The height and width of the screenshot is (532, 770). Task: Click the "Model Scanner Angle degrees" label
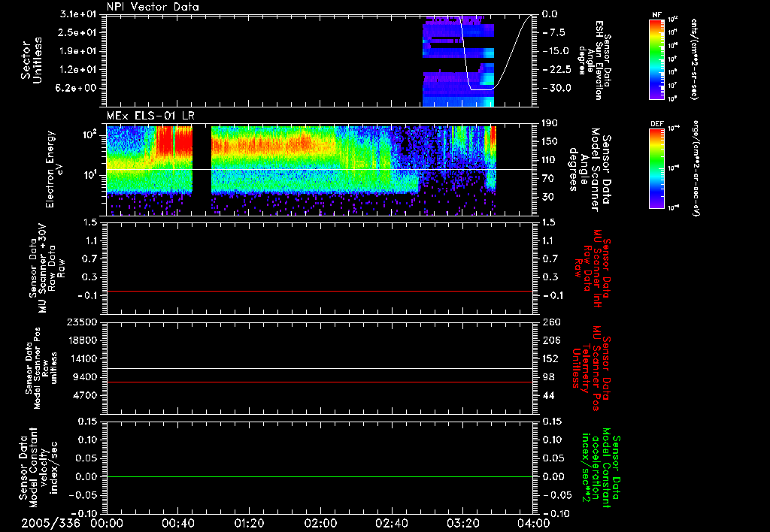point(589,169)
